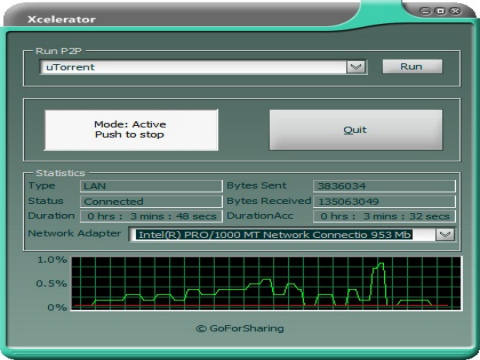Minimize the Xcelerator window
Viewport: 480px width, 360px height.
pos(425,11)
